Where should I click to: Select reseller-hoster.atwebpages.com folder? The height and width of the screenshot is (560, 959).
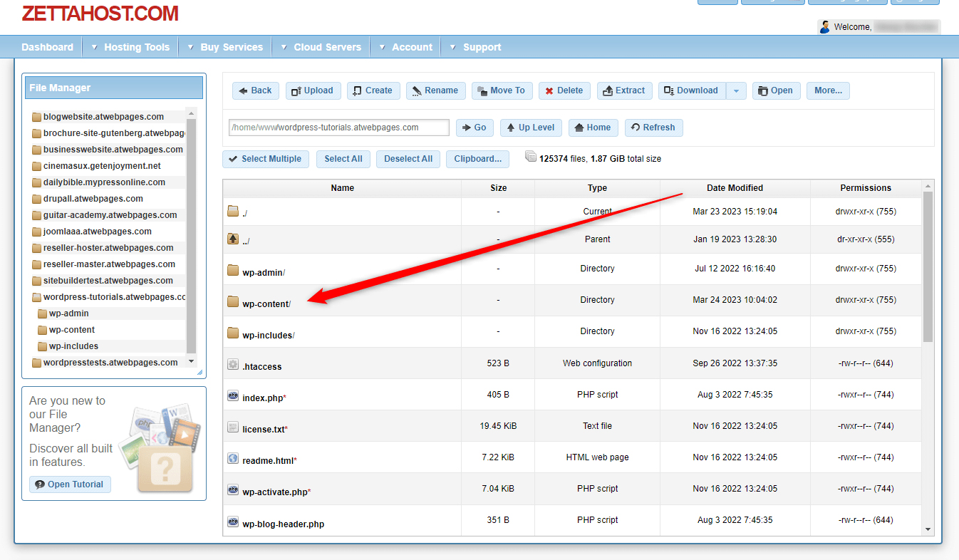(x=108, y=248)
